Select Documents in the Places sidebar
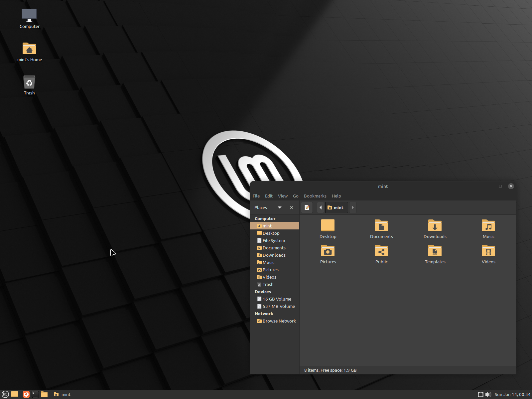Viewport: 532px width, 399px height. tap(275, 248)
